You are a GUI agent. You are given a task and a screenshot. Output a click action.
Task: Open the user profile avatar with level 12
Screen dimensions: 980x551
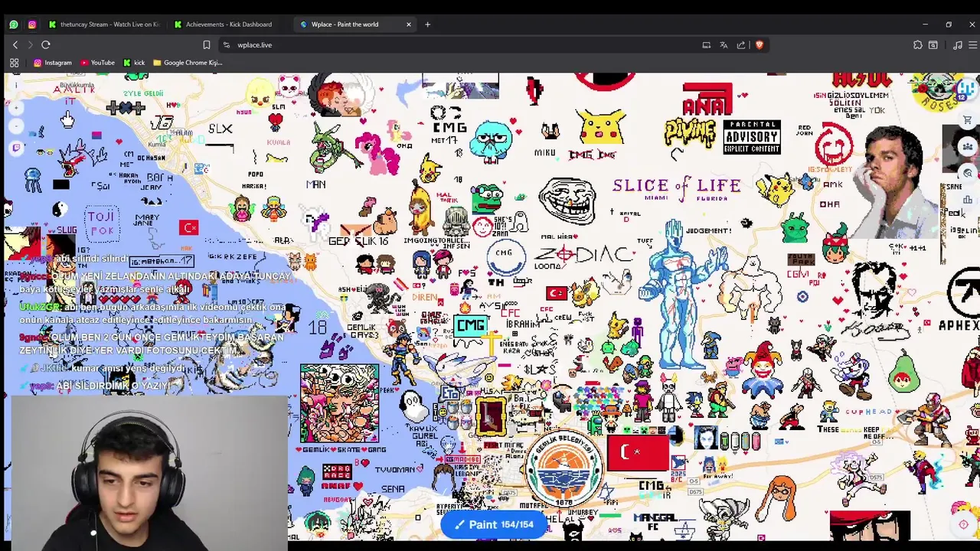pos(966,88)
